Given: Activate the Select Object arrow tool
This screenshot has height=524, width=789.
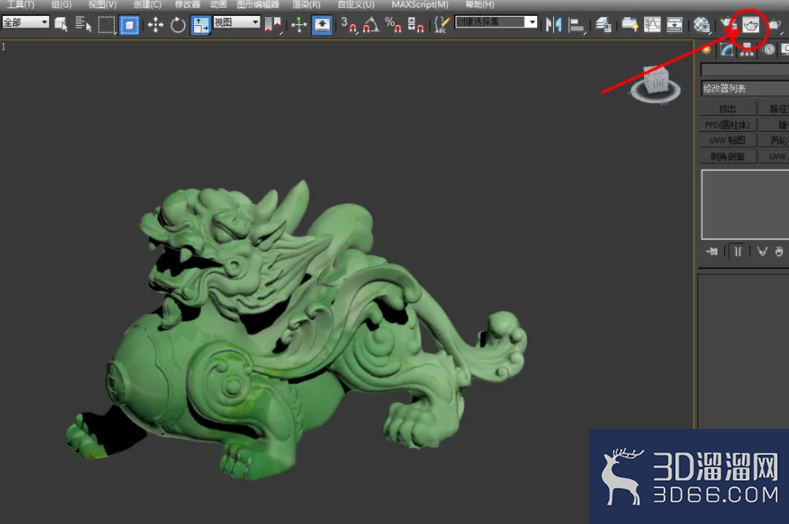Looking at the screenshot, I should pyautogui.click(x=61, y=24).
